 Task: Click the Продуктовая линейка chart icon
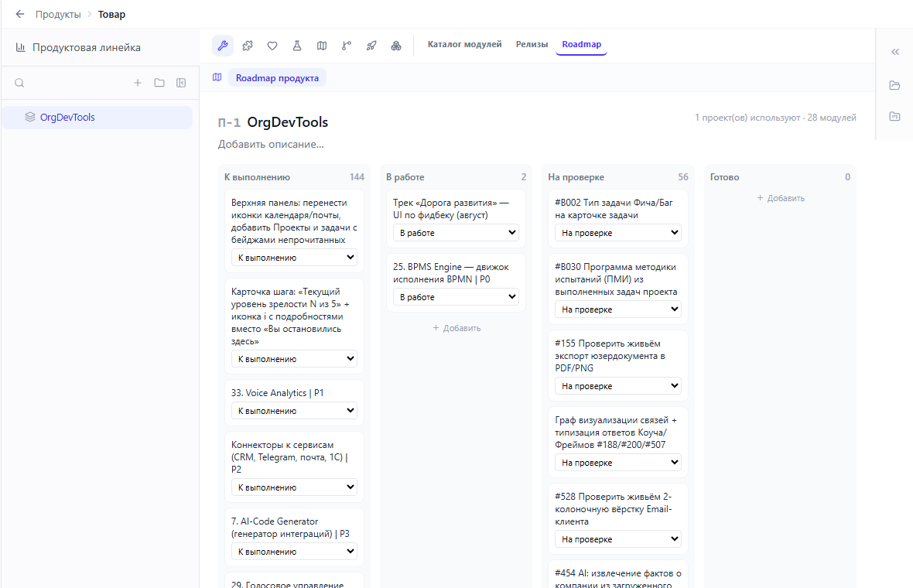pos(20,47)
